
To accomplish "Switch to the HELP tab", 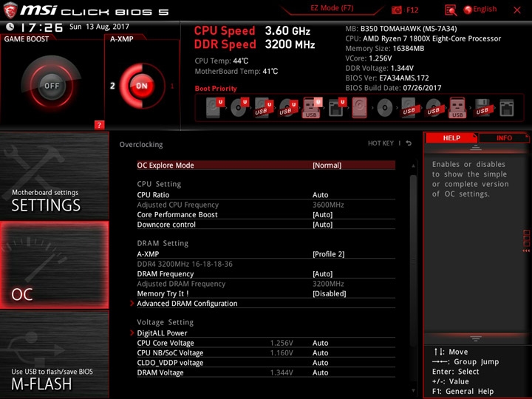I will click(x=451, y=137).
